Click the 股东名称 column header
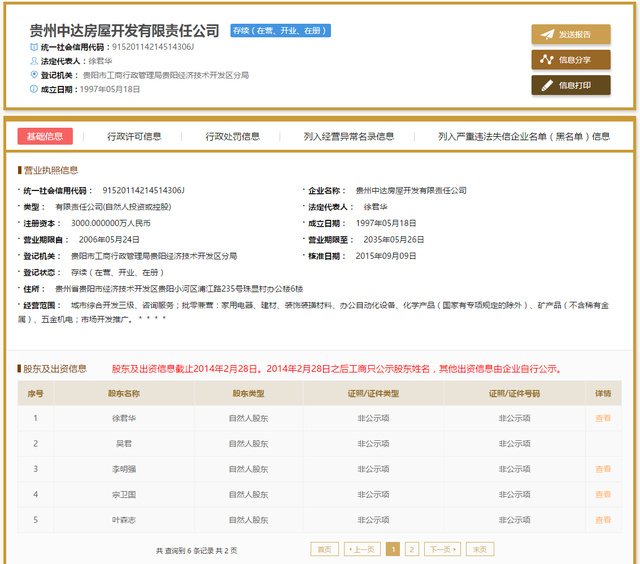This screenshot has width=640, height=564. coord(124,393)
